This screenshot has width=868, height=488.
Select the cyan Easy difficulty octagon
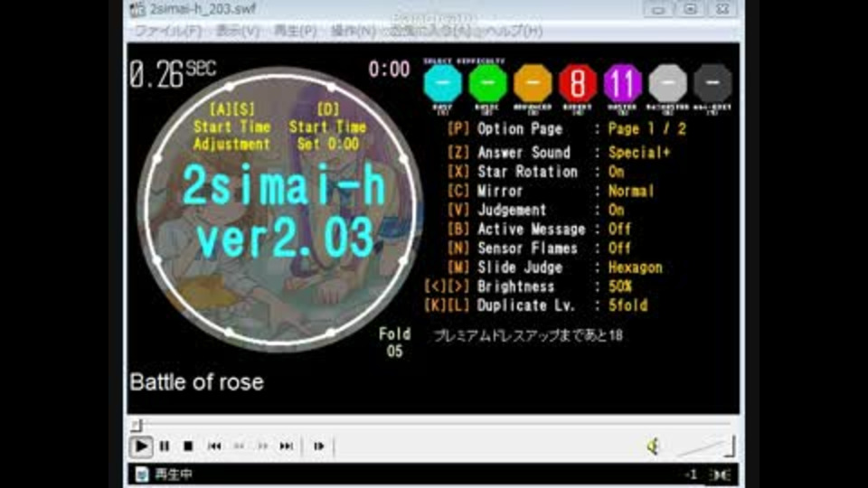coord(442,83)
